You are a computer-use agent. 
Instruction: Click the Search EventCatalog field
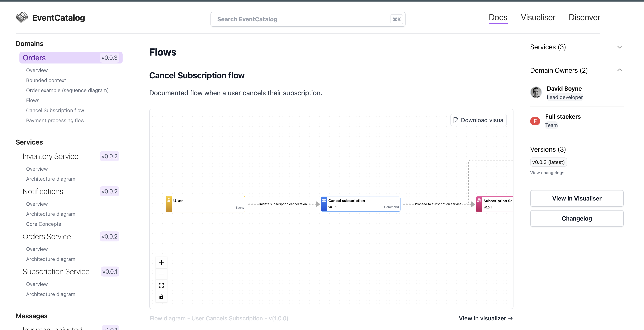[x=308, y=19]
